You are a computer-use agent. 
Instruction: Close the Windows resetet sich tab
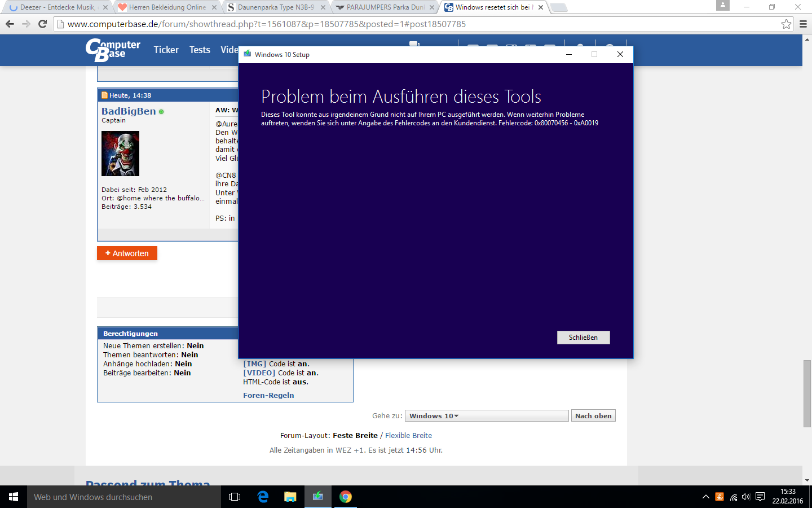click(541, 7)
